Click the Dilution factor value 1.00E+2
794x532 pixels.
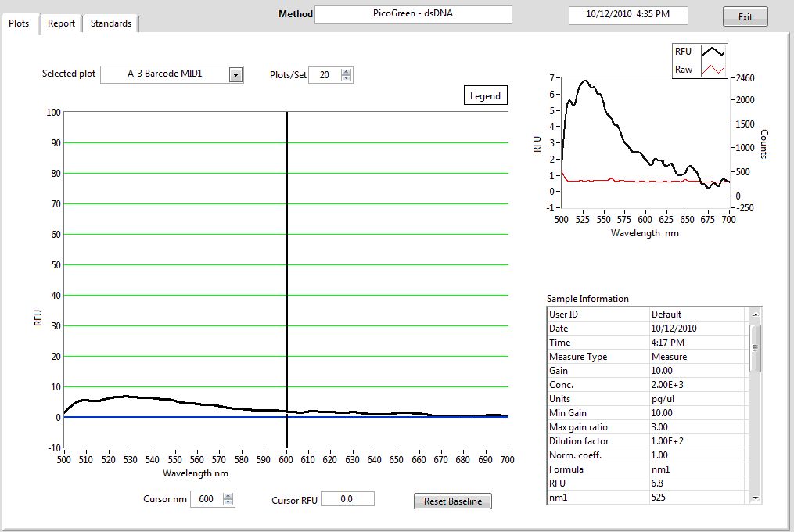[x=667, y=441]
